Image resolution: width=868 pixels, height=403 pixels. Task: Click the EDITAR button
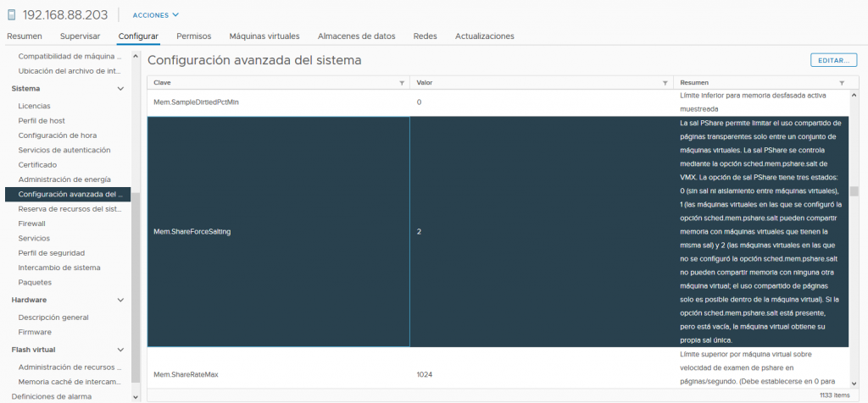tap(834, 60)
